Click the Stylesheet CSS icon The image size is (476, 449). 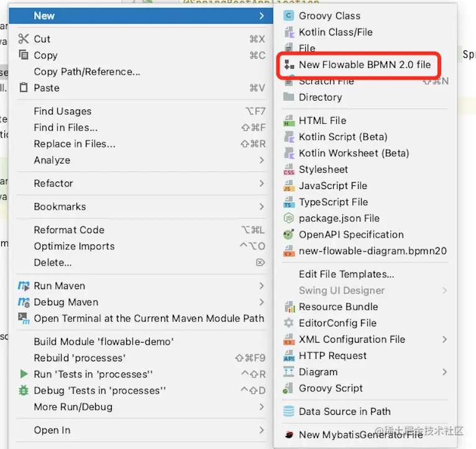pyautogui.click(x=289, y=170)
